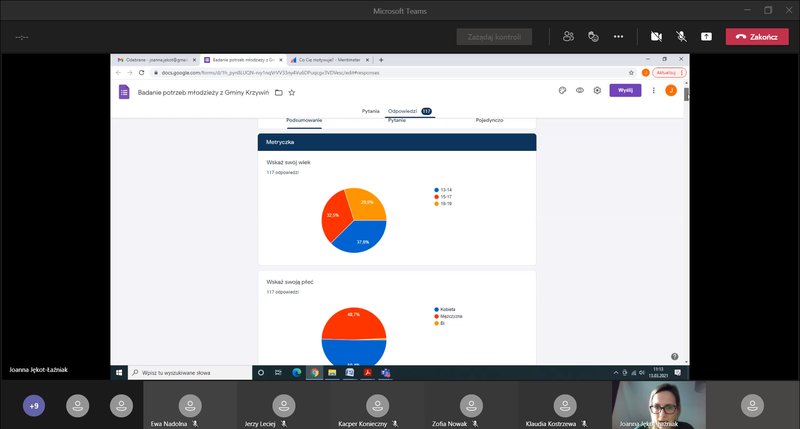800x429 pixels.
Task: Expand the +9 additional participants bubble
Action: (34, 406)
